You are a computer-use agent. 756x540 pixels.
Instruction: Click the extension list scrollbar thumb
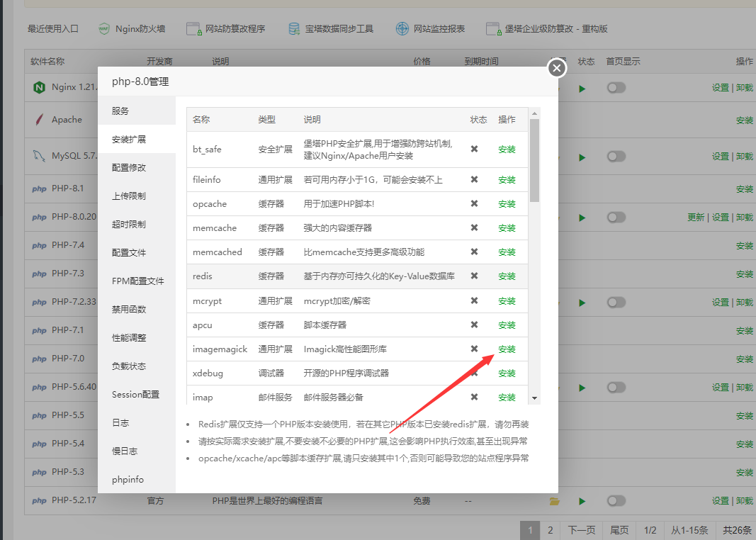534,160
